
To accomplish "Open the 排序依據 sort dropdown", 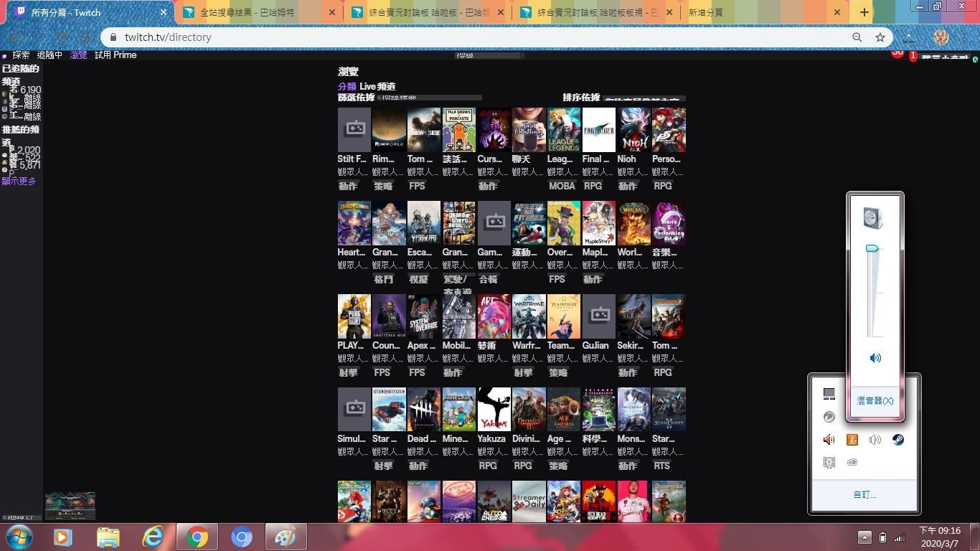I will (x=644, y=98).
